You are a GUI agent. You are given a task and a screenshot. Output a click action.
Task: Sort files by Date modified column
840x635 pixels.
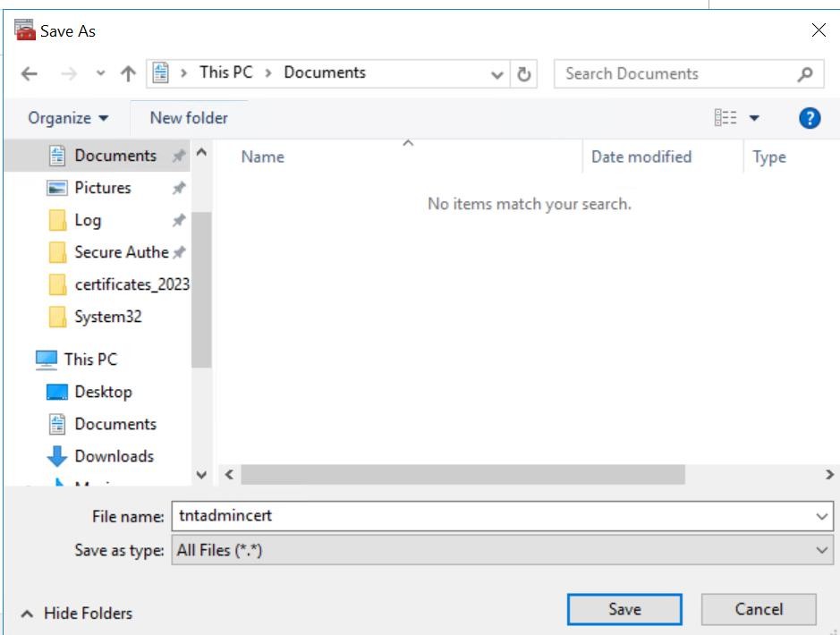[641, 157]
